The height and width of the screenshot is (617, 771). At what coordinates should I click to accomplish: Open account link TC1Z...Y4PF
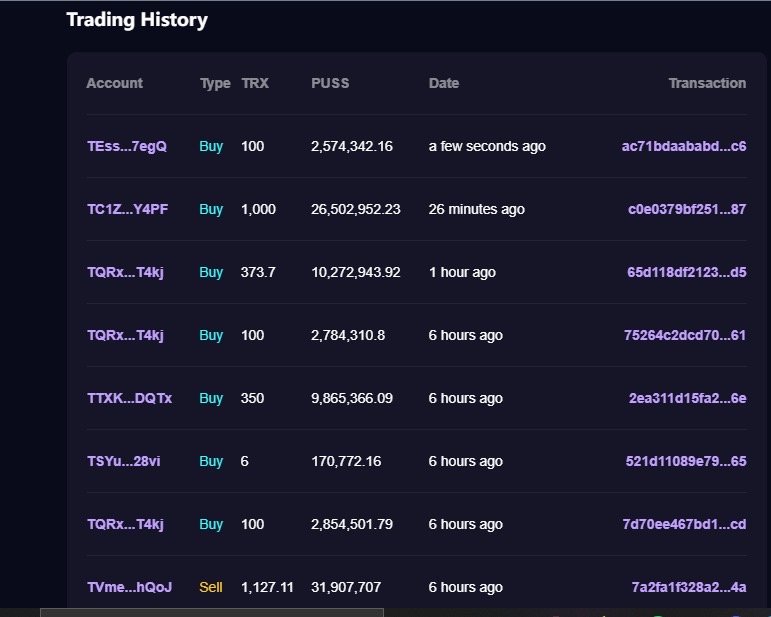coord(127,209)
